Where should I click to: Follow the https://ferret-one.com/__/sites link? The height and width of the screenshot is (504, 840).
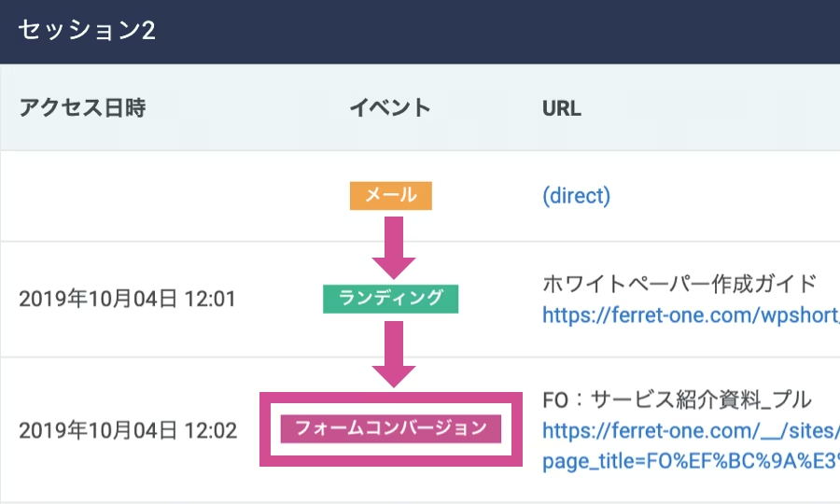point(690,431)
